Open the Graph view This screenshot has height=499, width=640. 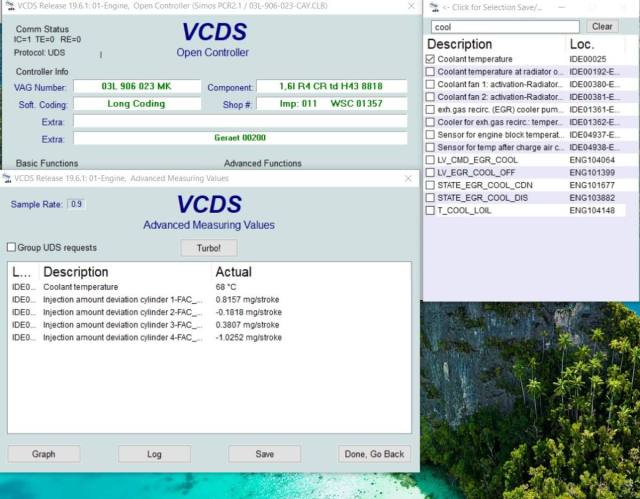44,454
